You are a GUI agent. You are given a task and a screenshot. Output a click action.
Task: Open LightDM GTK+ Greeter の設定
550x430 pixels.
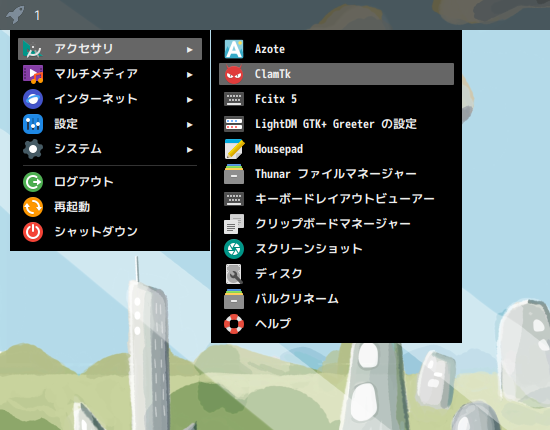[336, 124]
